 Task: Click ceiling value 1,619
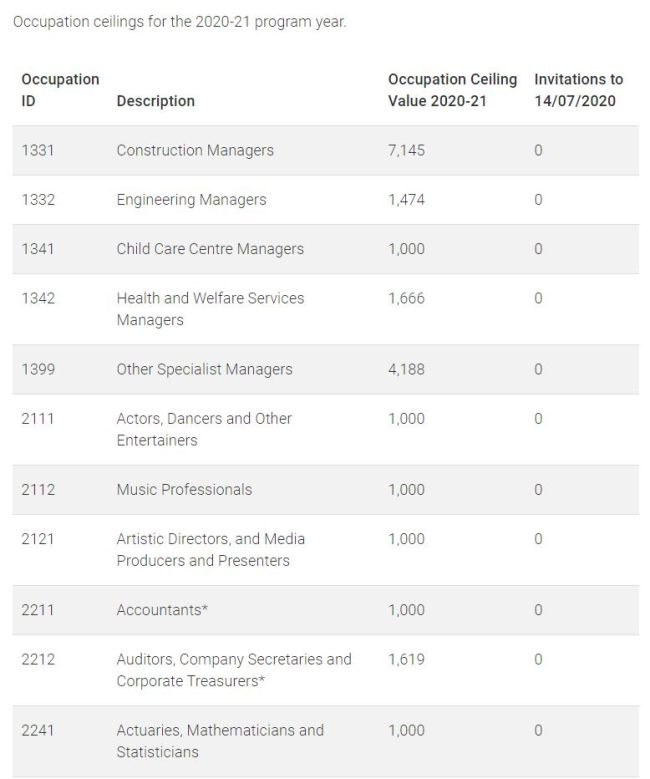pyautogui.click(x=406, y=659)
